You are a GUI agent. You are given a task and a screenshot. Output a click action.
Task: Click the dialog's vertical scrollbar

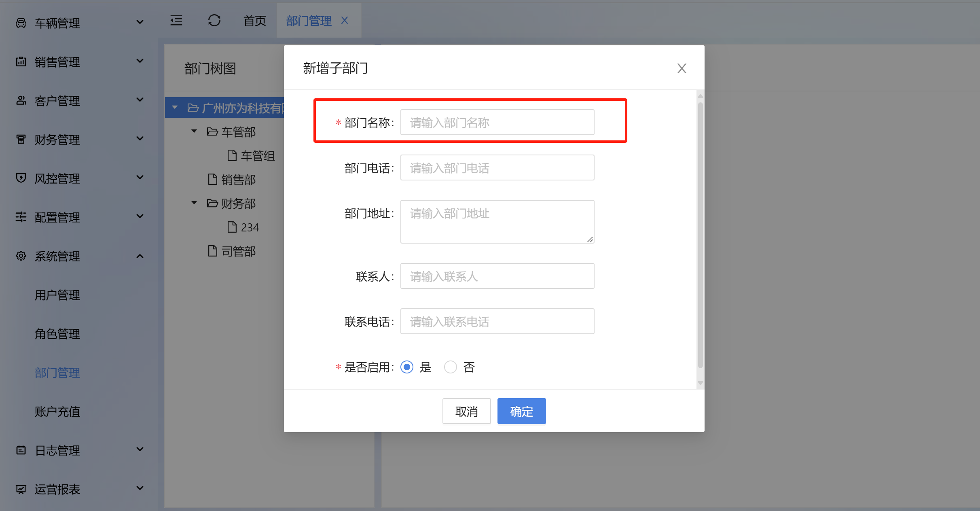pyautogui.click(x=700, y=235)
